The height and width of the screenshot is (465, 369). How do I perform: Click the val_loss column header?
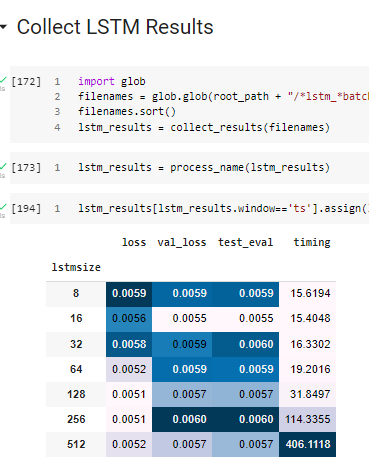click(182, 242)
